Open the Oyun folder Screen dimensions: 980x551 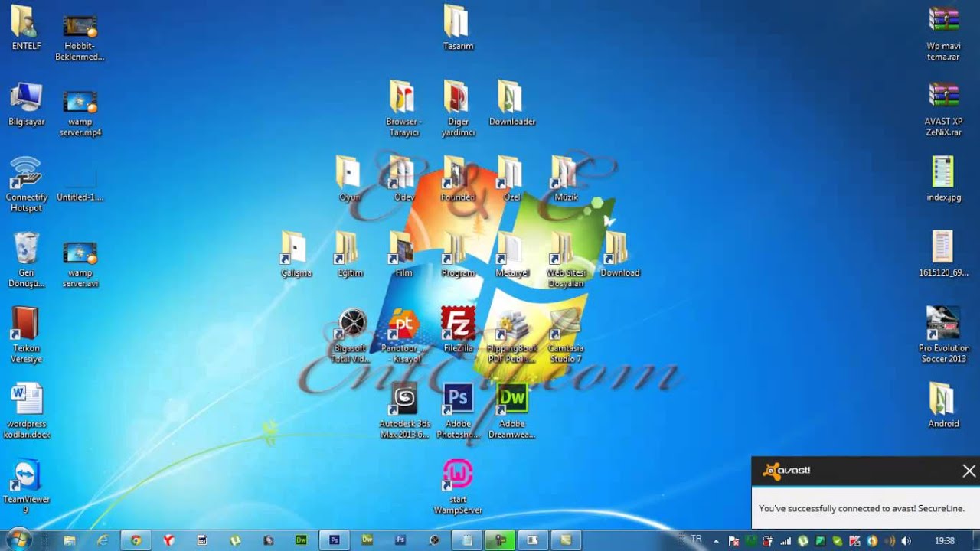point(349,179)
